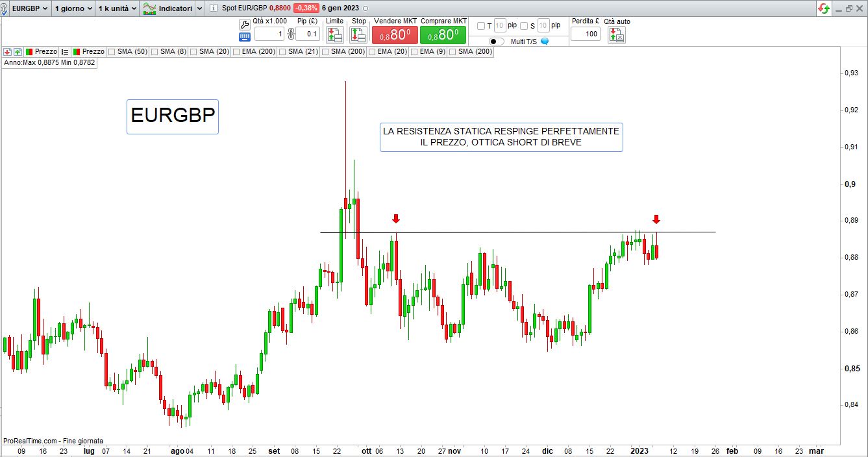Toggle the Multi T/S switch
Screen dimensions: 868x457
(497, 42)
